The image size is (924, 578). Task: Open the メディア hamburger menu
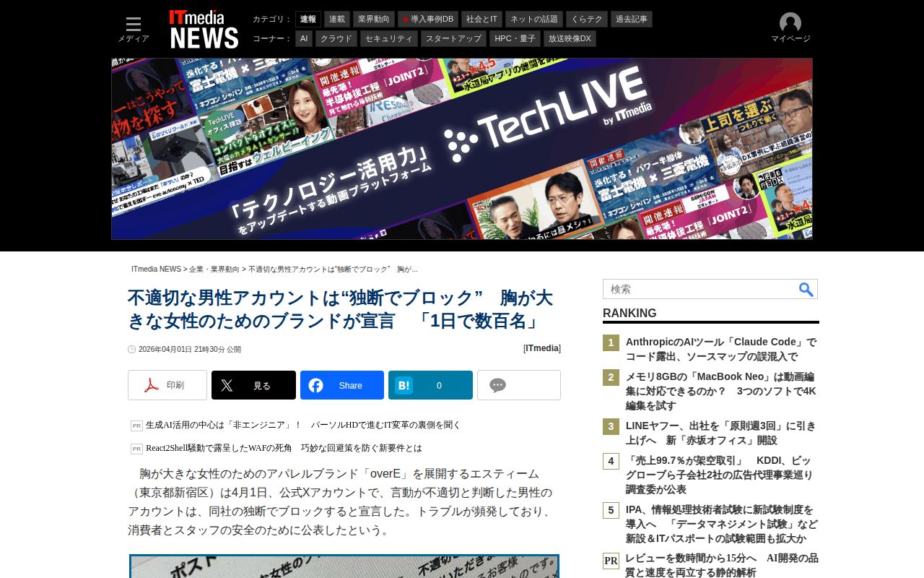pyautogui.click(x=134, y=30)
